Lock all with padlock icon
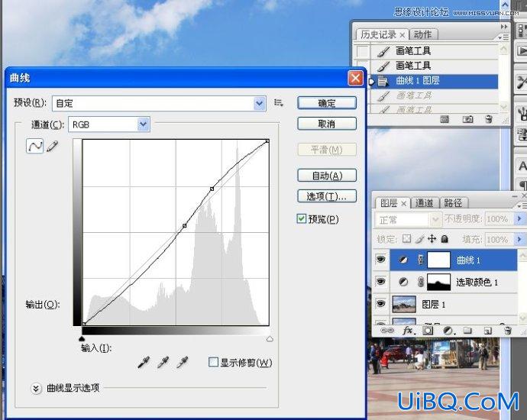The image size is (527, 420). tap(445, 239)
